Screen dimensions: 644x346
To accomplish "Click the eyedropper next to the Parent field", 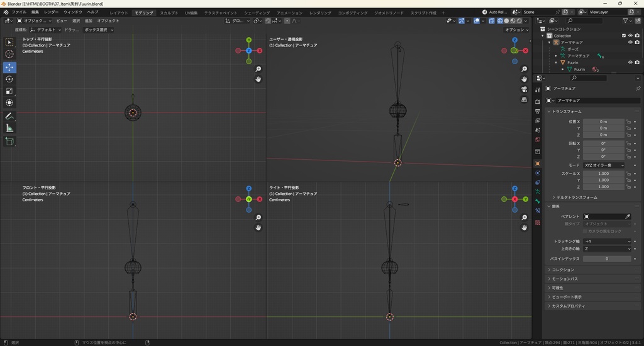I will [627, 216].
